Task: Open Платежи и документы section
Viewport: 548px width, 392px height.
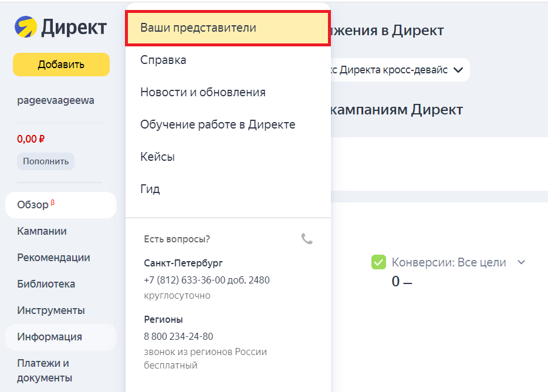Action: [43, 370]
